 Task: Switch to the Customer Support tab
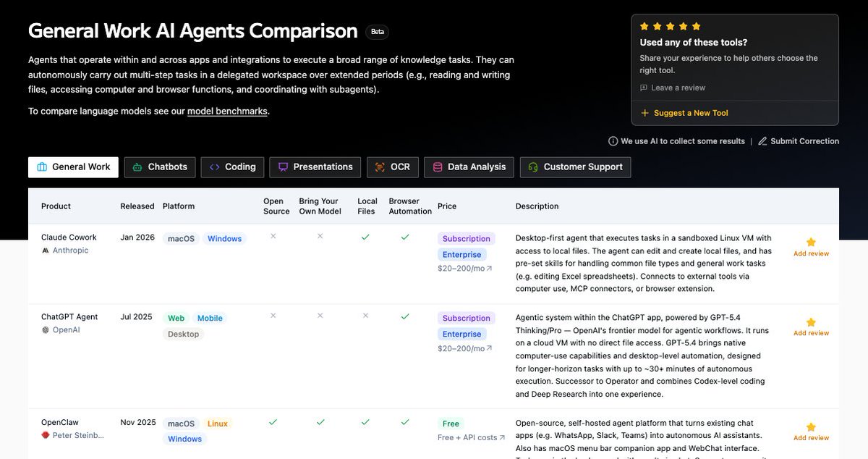point(575,167)
